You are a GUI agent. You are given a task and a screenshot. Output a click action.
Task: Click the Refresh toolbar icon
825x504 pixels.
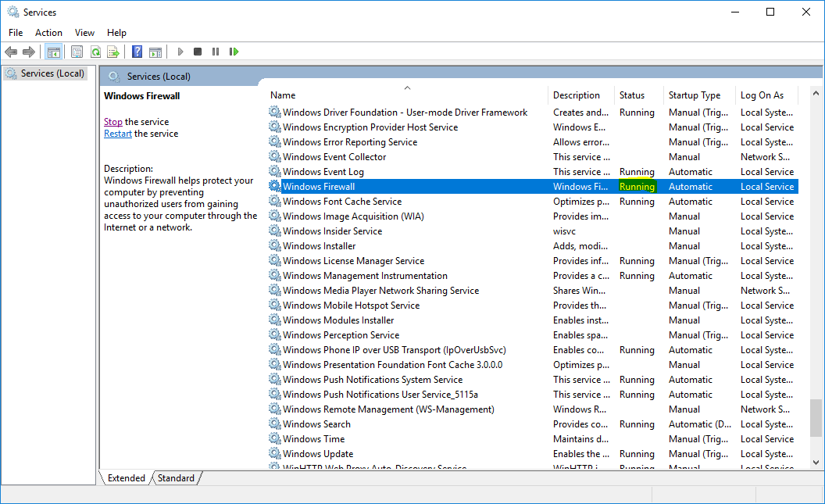95,52
